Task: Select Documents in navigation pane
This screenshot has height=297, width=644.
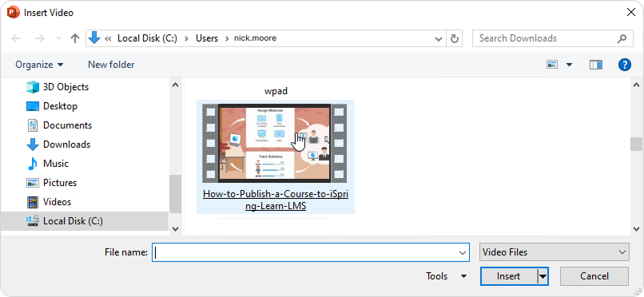Action: coord(67,125)
